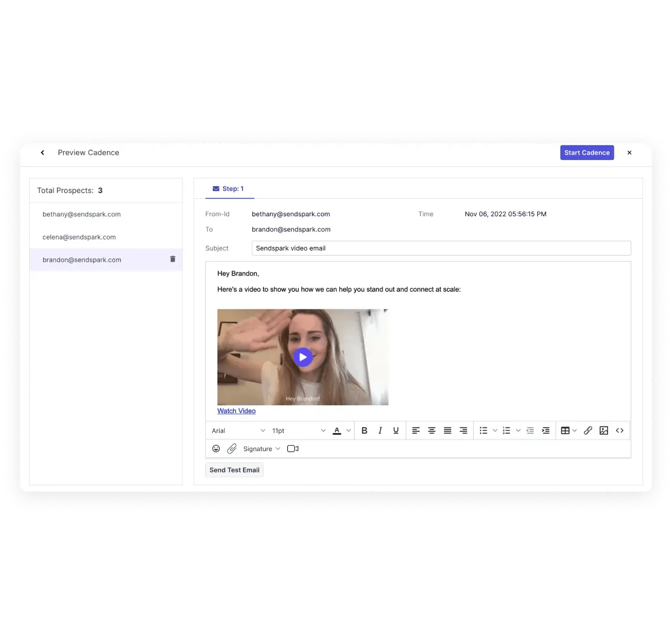Image resolution: width=672 pixels, height=633 pixels.
Task: Align text right
Action: pos(463,430)
